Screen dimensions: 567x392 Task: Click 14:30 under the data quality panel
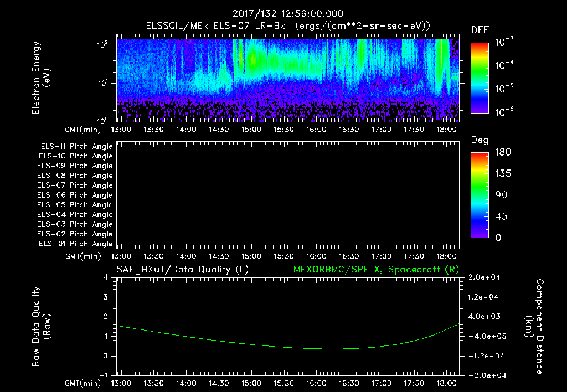pyautogui.click(x=218, y=383)
